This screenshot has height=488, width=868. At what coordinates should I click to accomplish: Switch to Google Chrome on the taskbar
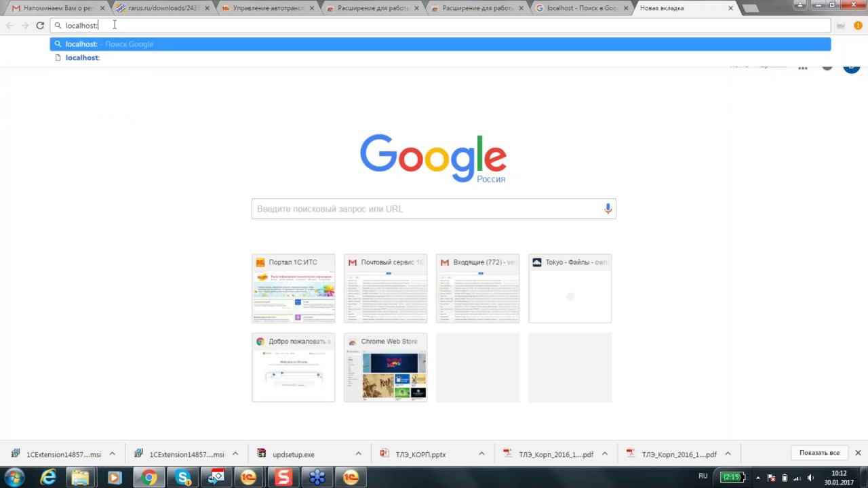(x=149, y=477)
